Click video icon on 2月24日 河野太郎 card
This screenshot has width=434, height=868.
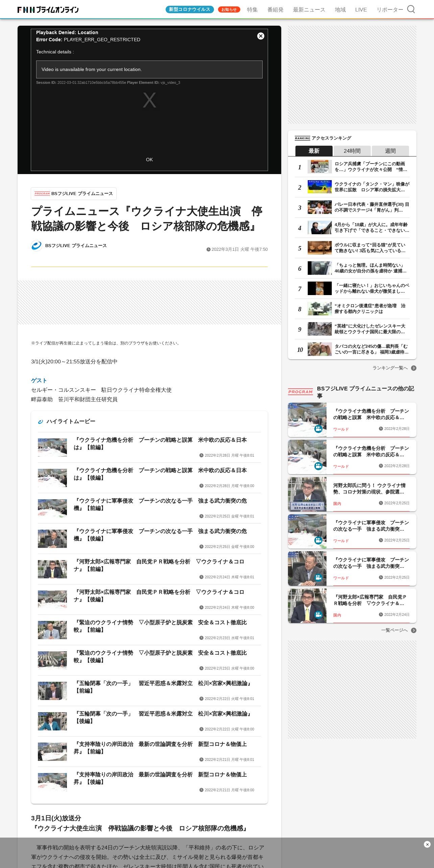(318, 614)
